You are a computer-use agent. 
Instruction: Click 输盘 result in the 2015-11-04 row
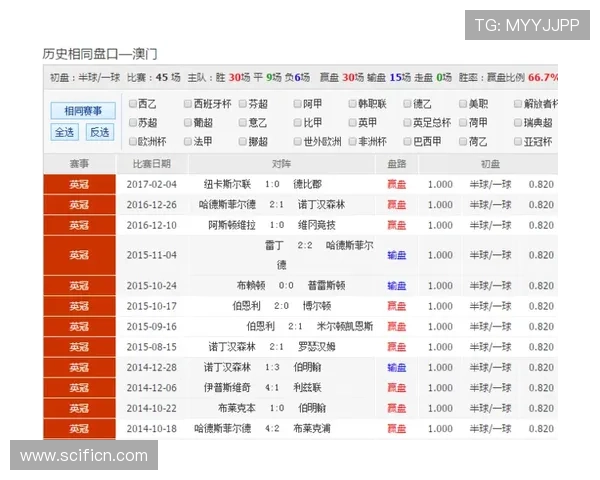[396, 255]
